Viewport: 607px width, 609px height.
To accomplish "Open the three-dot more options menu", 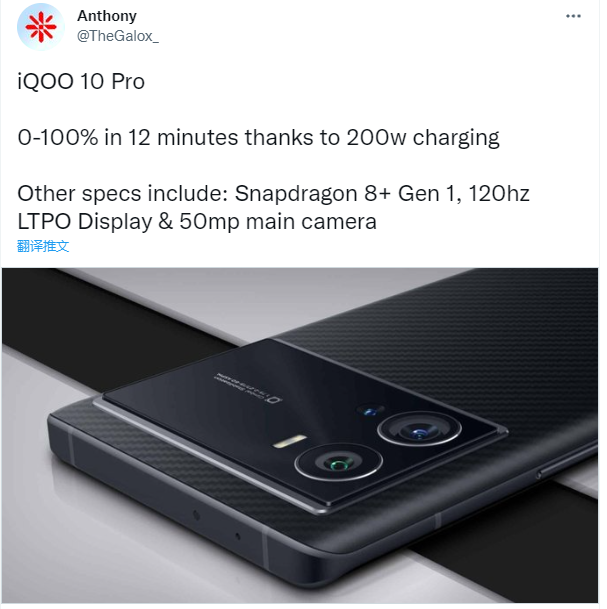I will 573,16.
